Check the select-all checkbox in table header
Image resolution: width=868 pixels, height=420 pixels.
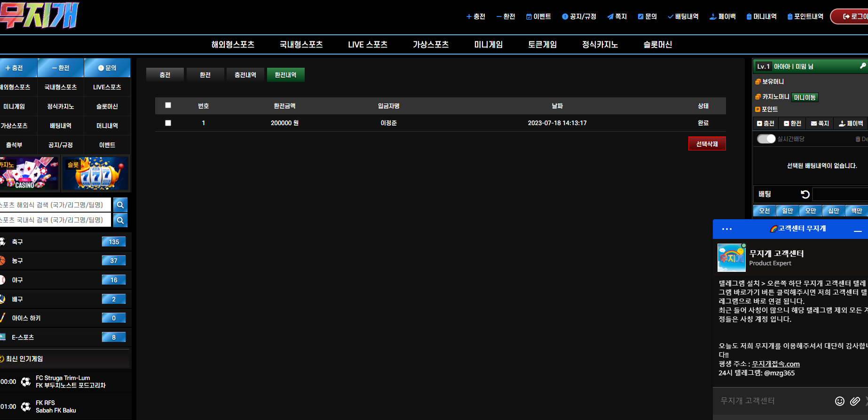click(168, 105)
